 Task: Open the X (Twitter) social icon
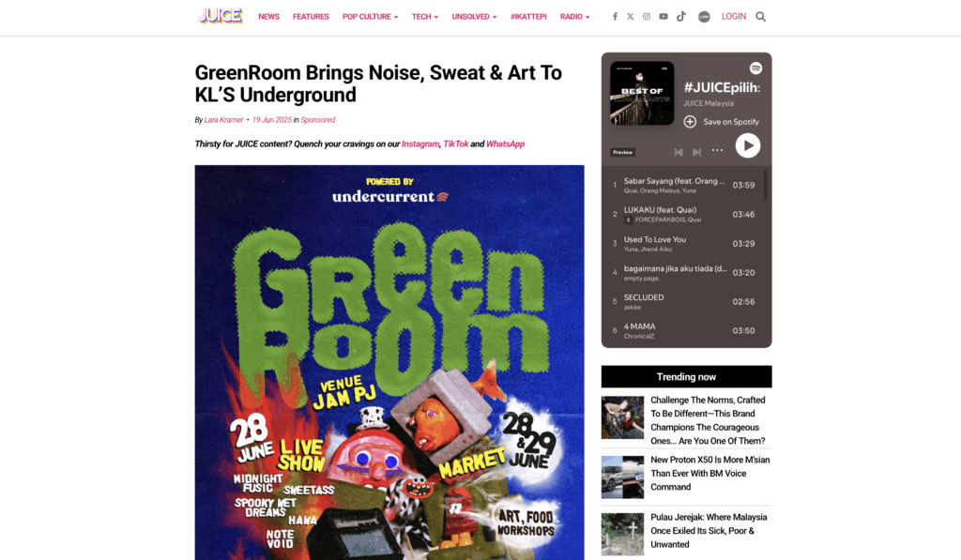pos(630,17)
